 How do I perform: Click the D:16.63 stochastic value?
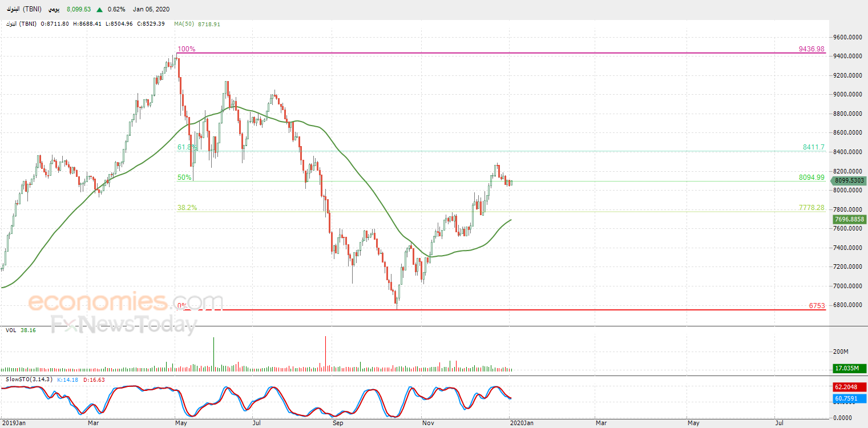[x=94, y=379]
